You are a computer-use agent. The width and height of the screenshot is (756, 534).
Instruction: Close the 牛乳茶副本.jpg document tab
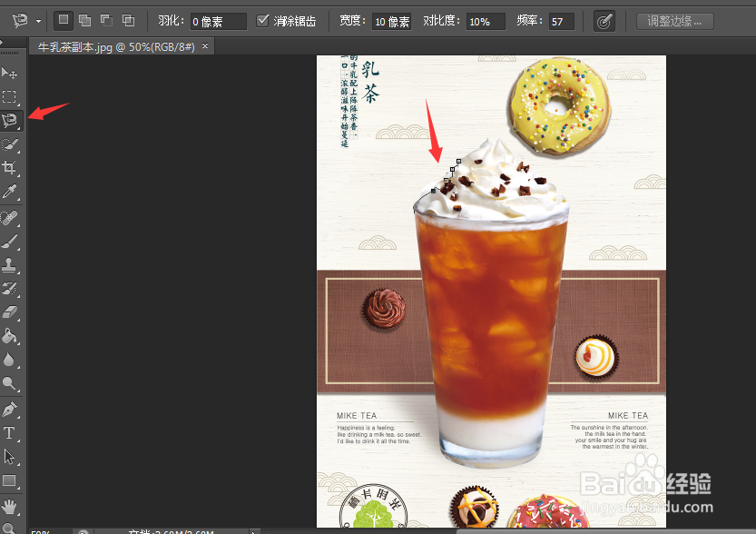[x=205, y=45]
